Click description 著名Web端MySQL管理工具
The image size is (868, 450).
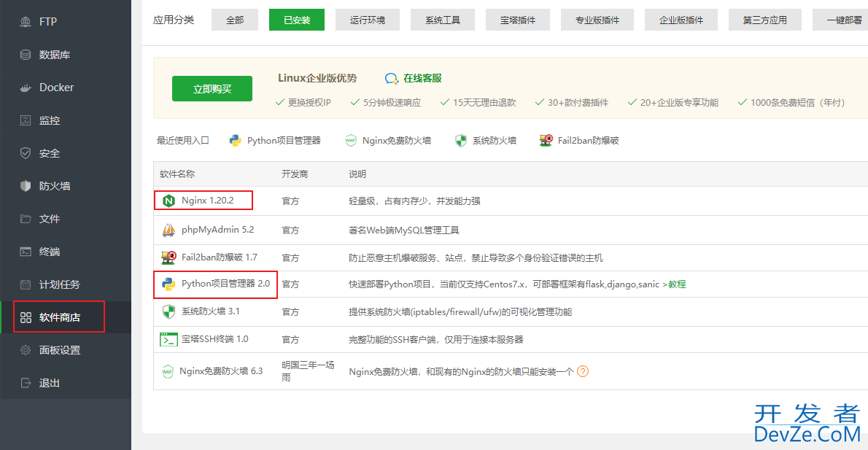coord(403,230)
